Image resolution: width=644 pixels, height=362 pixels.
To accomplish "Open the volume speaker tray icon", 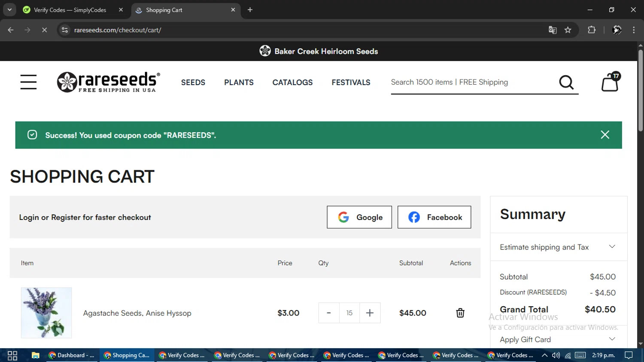I will (556, 355).
